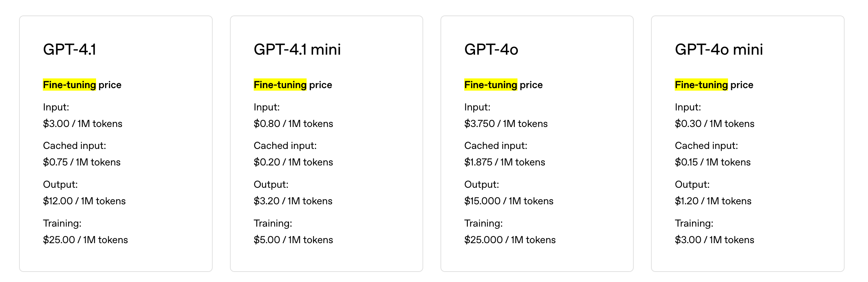Click highlighted Fine-tuning in GPT-4.1 mini card
Image resolution: width=868 pixels, height=282 pixels.
280,85
